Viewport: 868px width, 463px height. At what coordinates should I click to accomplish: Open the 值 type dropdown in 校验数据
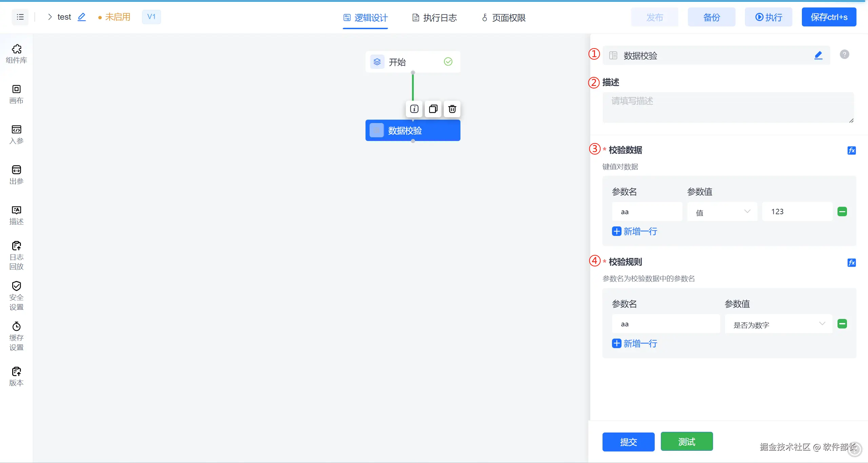(722, 212)
